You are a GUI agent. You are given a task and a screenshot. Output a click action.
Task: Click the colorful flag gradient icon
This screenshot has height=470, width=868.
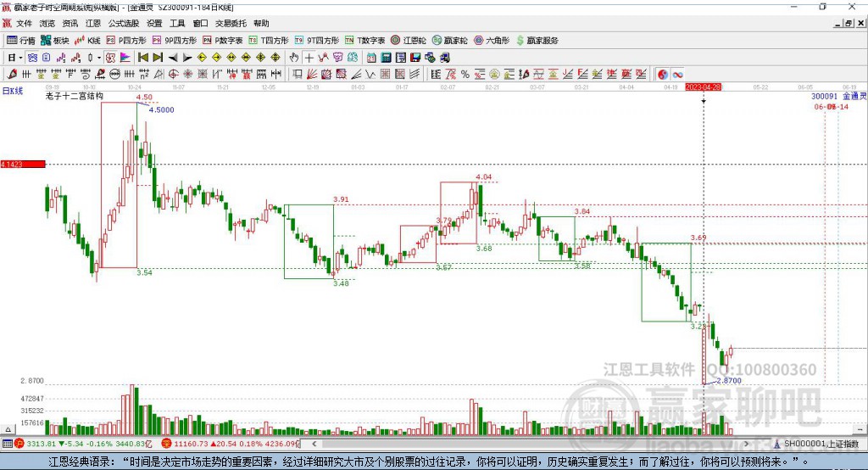(125, 58)
